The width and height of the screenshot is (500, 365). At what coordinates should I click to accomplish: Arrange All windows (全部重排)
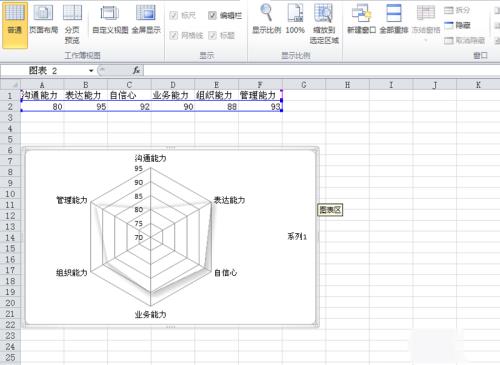point(394,20)
